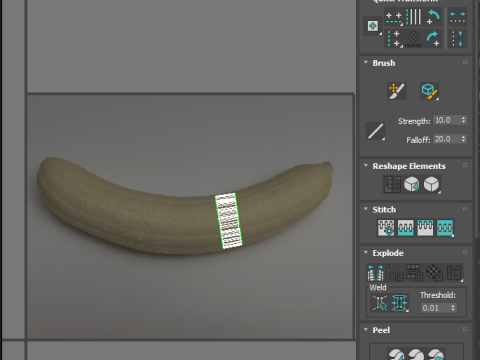Click the Stitch Custom icon
The width and height of the screenshot is (480, 360).
pyautogui.click(x=445, y=228)
